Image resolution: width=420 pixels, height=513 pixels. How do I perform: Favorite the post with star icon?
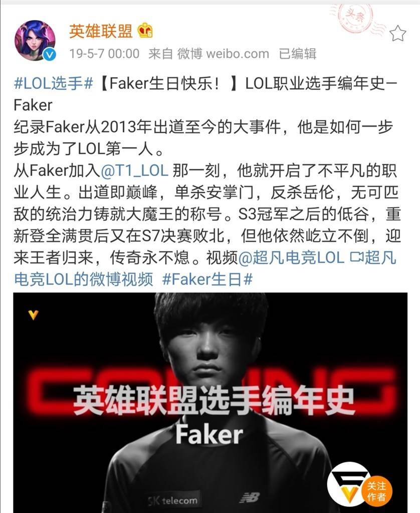[x=398, y=34]
